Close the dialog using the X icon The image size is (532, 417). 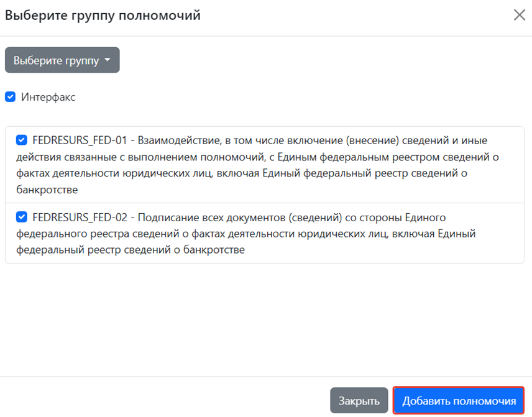click(519, 16)
